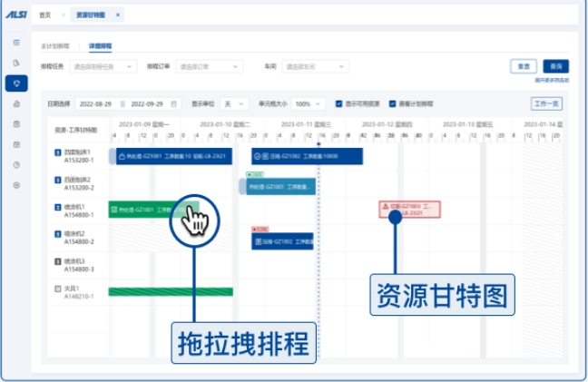Viewport: 588px width, 382px height.
Task: Click the hamburger menu icon in sidebar
Action: 16,43
